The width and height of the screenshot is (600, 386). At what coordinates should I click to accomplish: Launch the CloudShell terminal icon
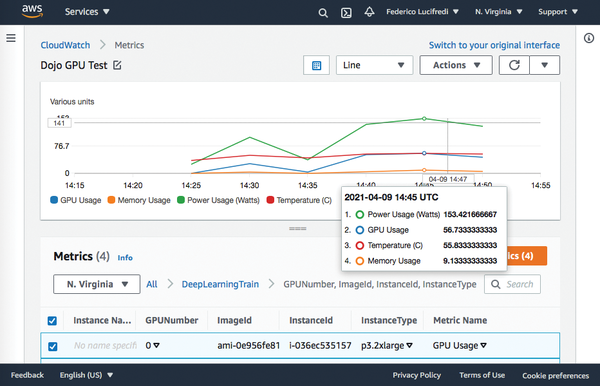346,13
